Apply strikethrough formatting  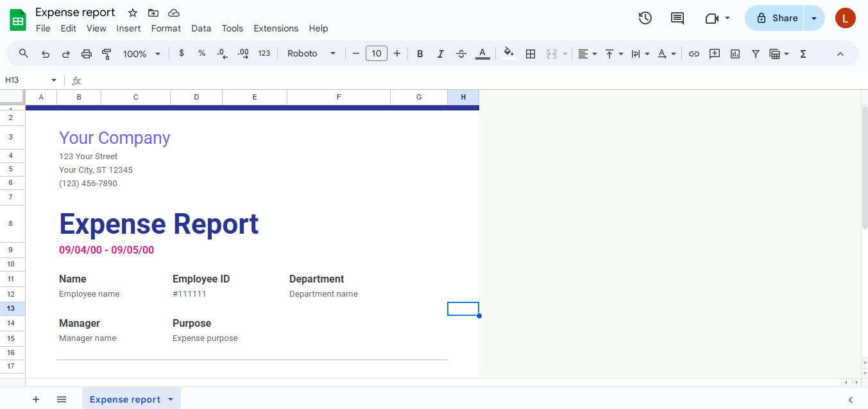tap(461, 53)
